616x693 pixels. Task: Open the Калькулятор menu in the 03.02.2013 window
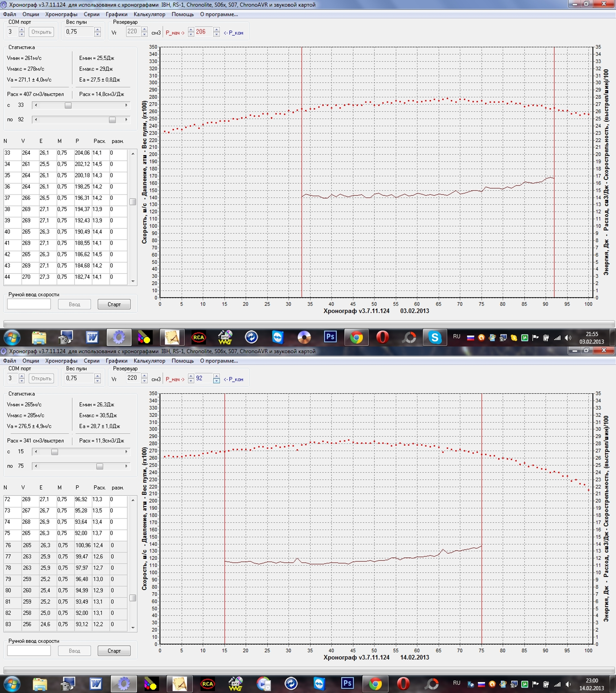click(x=149, y=14)
